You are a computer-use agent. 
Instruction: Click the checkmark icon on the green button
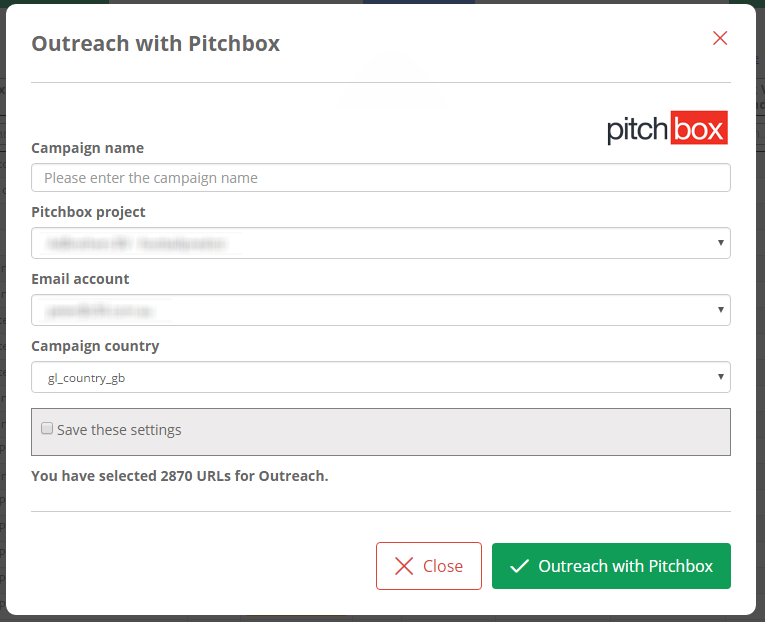[519, 566]
